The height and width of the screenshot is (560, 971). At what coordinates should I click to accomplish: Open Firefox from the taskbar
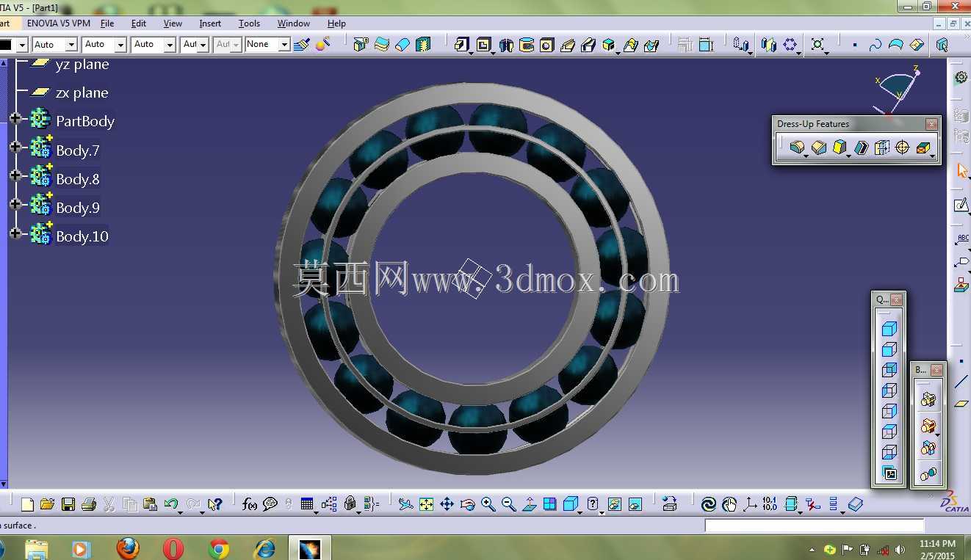coord(128,548)
